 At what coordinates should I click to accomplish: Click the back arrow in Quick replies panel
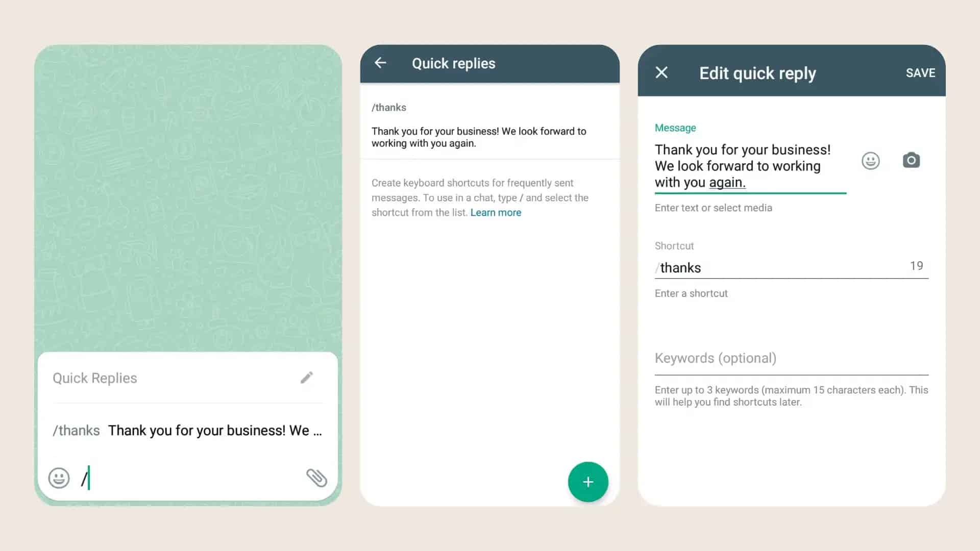click(382, 63)
